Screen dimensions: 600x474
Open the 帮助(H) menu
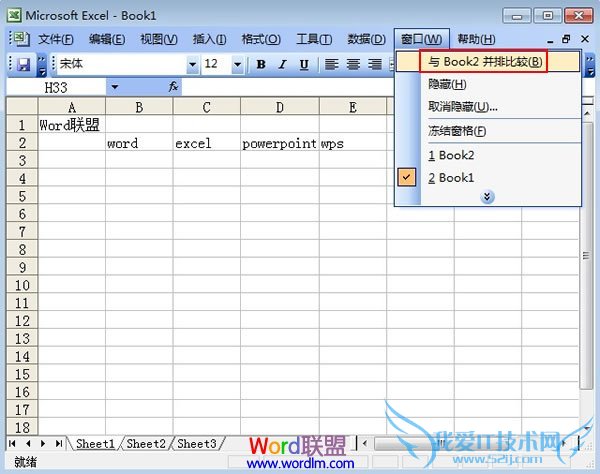[476, 39]
